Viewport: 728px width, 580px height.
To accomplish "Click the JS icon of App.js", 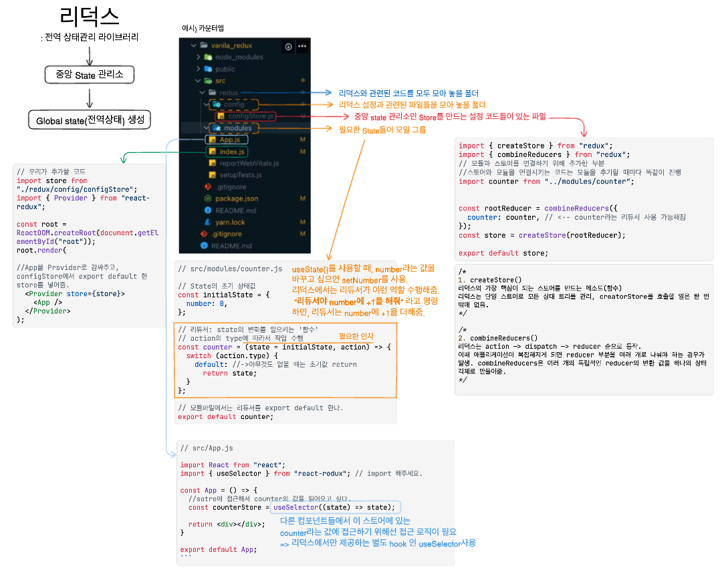I will (x=212, y=140).
